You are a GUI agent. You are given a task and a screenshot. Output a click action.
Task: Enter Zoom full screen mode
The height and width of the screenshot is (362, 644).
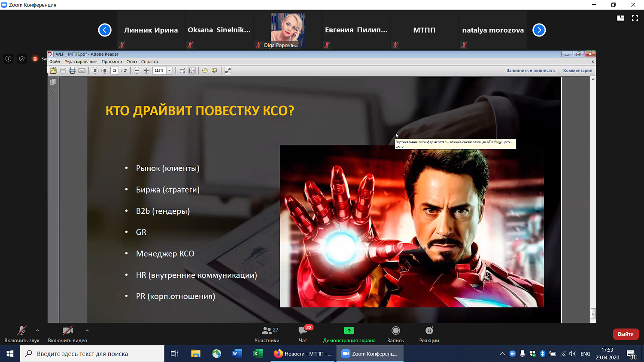[635, 18]
